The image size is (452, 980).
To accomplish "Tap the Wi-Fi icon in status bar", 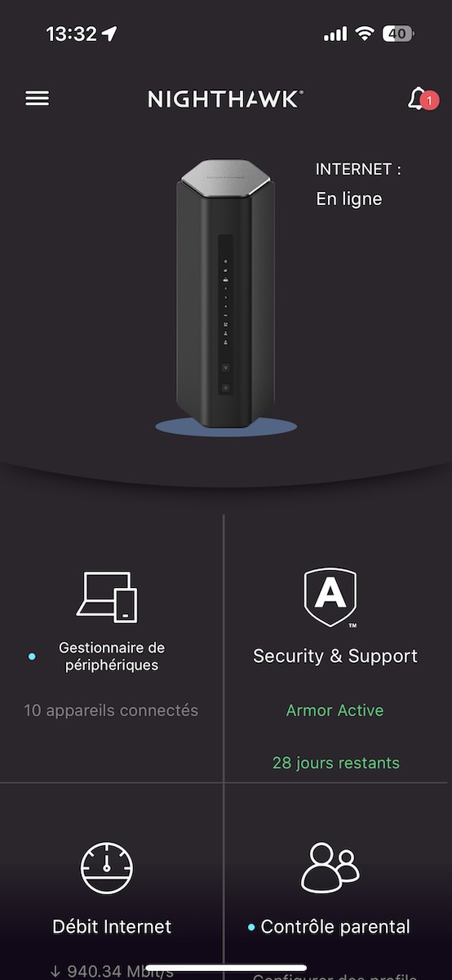I will coord(365,33).
